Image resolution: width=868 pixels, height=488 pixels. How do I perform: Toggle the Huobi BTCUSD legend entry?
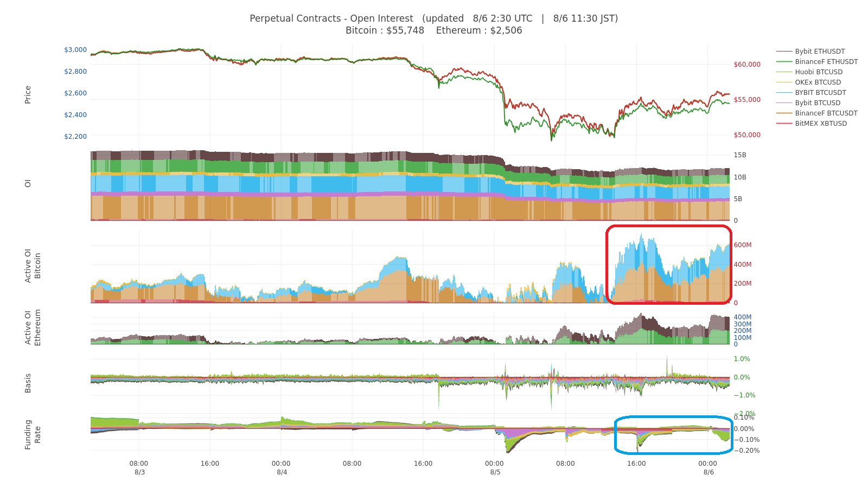pos(818,72)
